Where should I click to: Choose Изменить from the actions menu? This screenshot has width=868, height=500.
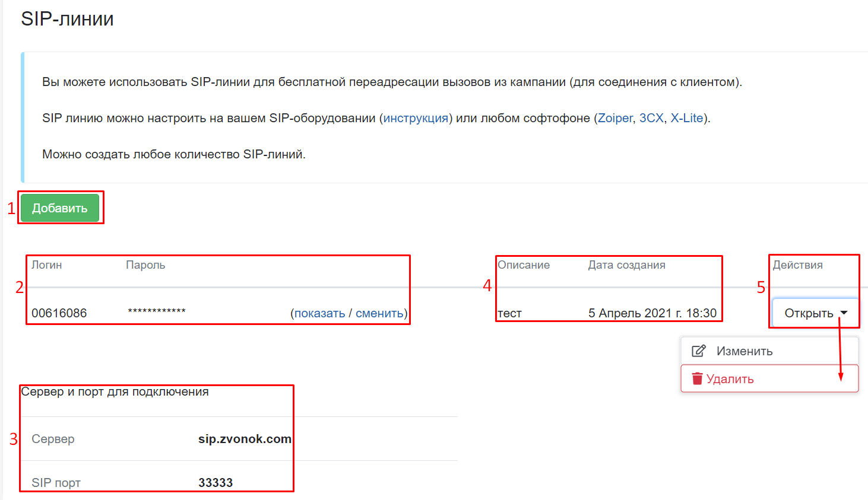coord(769,351)
